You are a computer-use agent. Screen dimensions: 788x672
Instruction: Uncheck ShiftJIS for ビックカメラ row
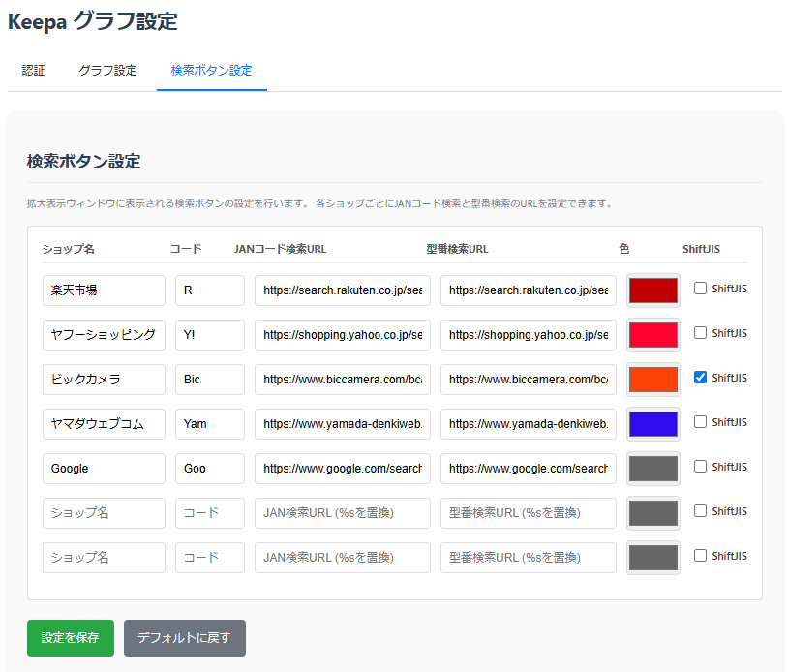pos(700,378)
